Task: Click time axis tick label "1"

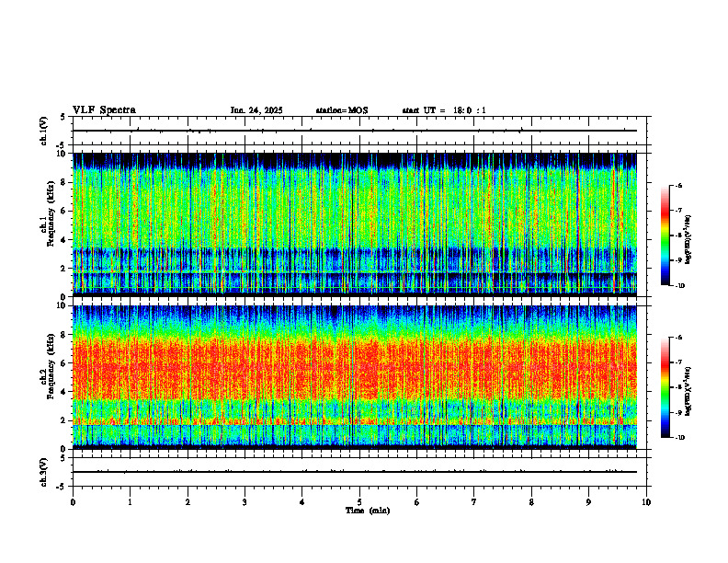Action: click(130, 502)
